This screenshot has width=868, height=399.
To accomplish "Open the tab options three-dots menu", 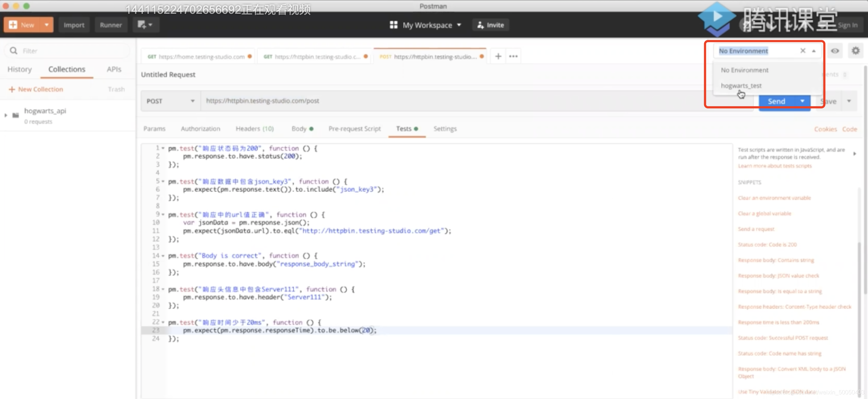I will [x=513, y=56].
